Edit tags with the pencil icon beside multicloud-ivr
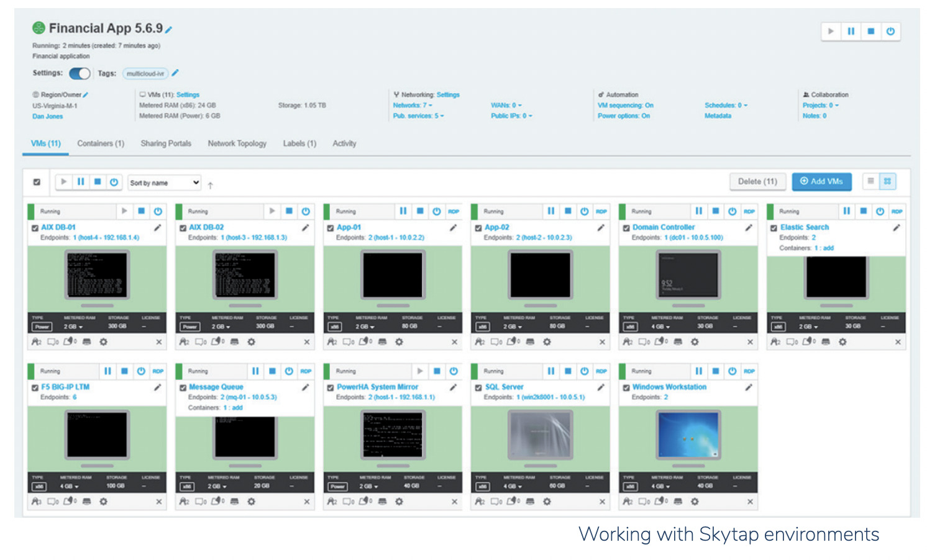Screen dimensions: 927x560 (x=175, y=73)
